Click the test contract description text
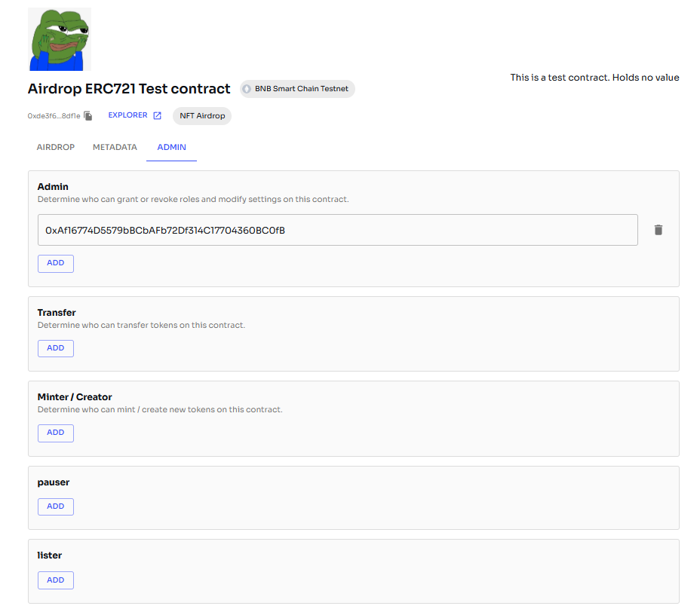Image resolution: width=700 pixels, height=609 pixels. point(594,78)
